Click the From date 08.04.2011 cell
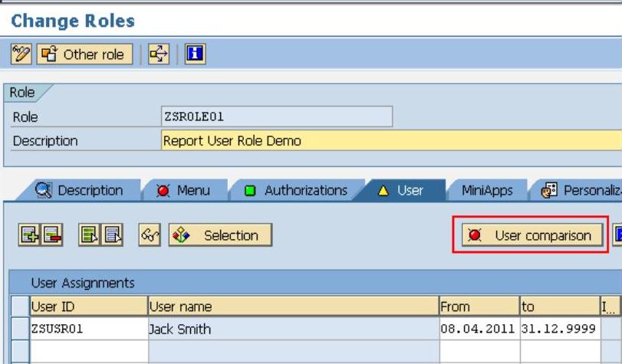 click(479, 329)
